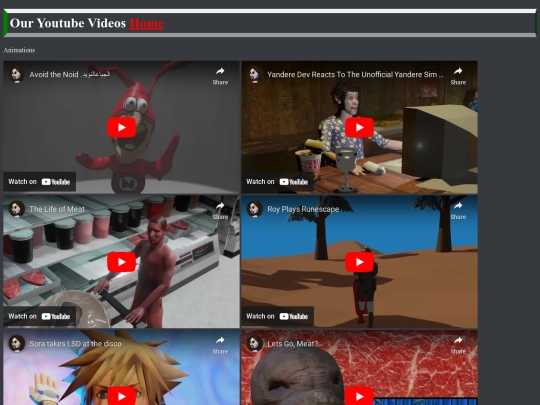Watch Yandere Dev Reacts on YouTube

[277, 181]
